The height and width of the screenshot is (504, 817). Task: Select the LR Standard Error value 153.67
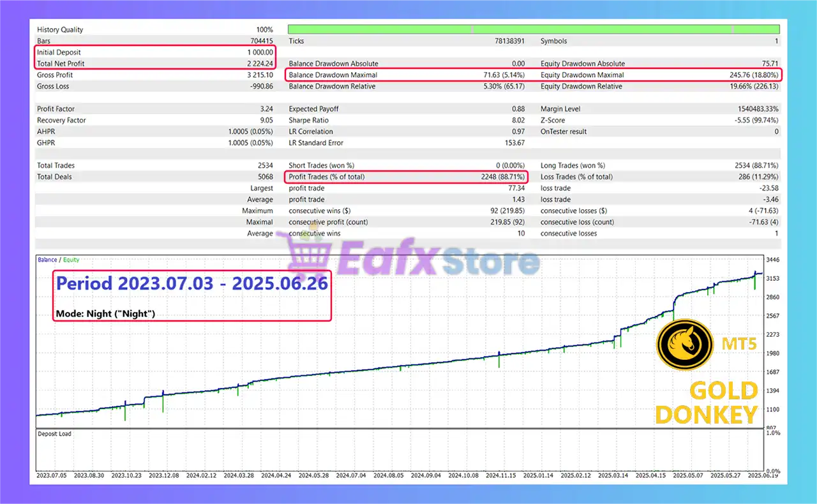point(514,143)
